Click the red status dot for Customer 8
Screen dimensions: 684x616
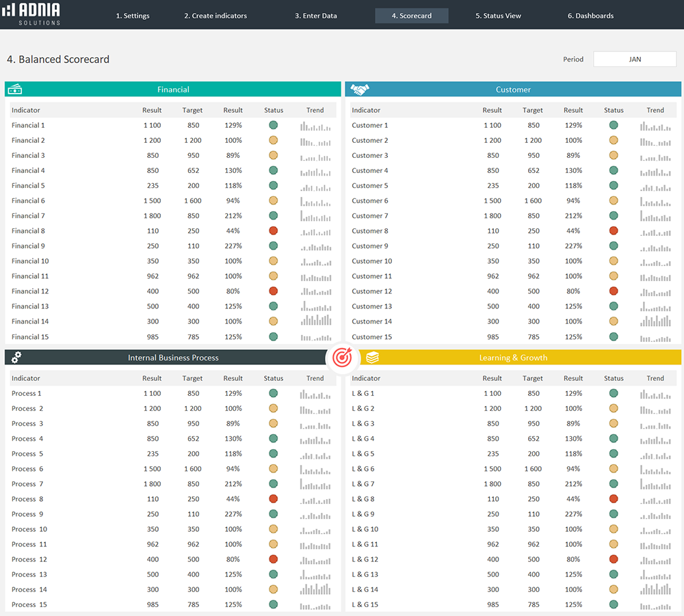614,230
